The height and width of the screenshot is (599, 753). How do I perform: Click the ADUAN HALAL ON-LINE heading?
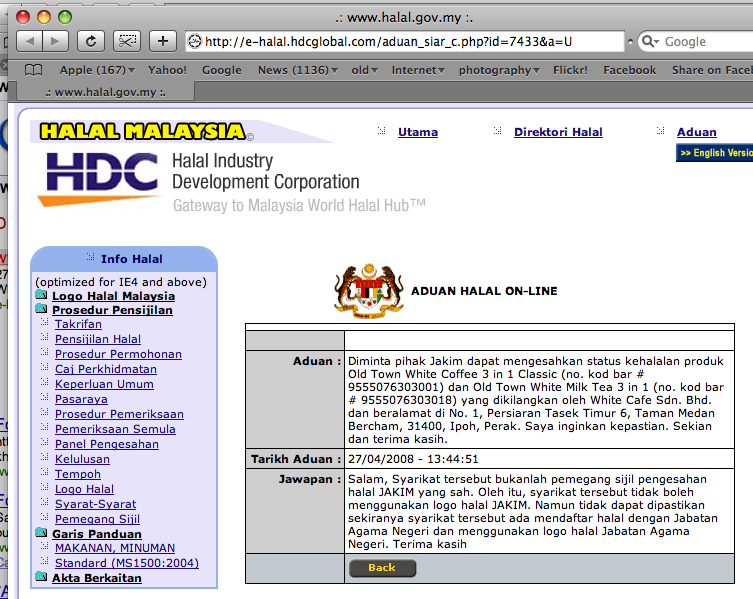pos(484,291)
